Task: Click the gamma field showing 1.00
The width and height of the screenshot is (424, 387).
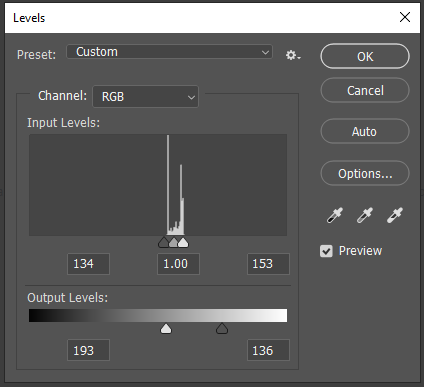Action: (x=178, y=264)
